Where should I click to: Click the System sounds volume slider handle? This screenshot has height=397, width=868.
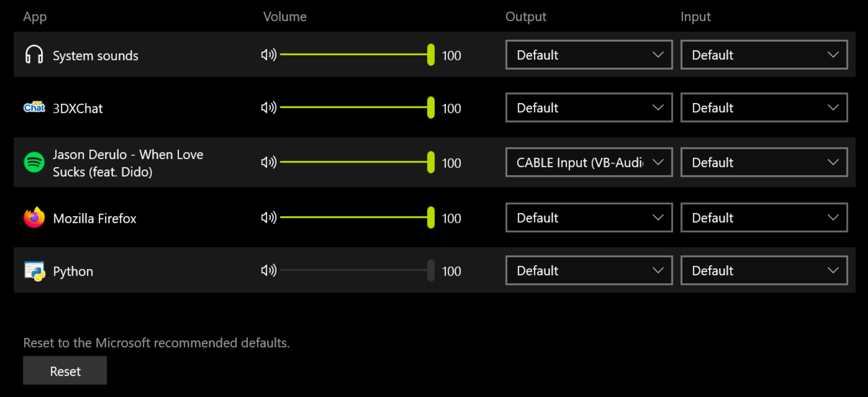pos(431,55)
